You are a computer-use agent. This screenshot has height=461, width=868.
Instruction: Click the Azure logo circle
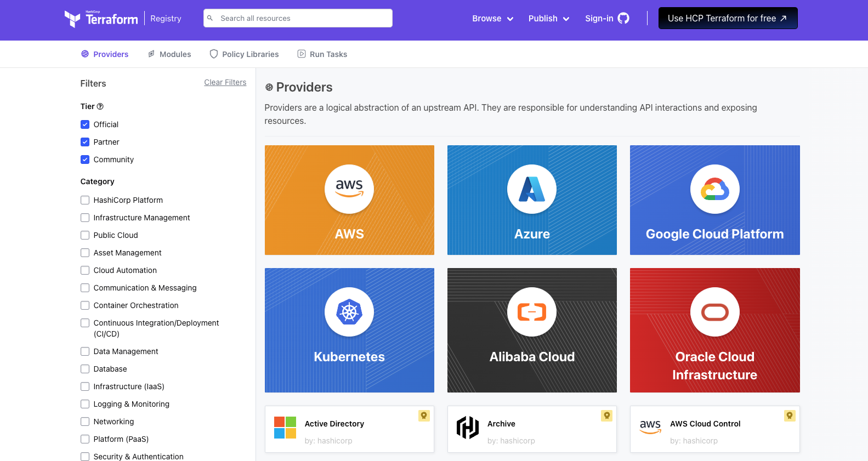point(532,189)
